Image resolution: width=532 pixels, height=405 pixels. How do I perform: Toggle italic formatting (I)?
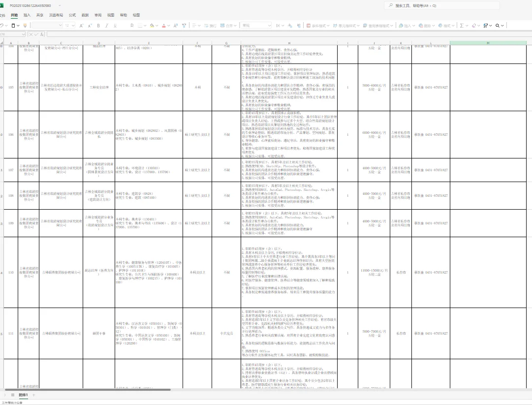(x=106, y=26)
